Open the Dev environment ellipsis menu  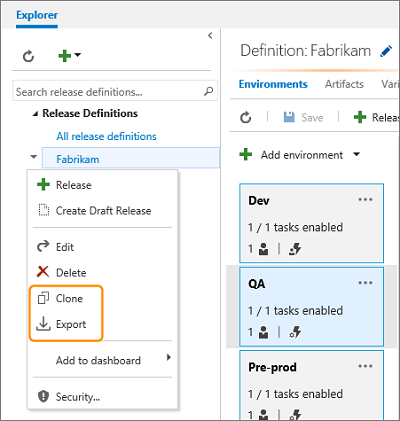pos(365,200)
